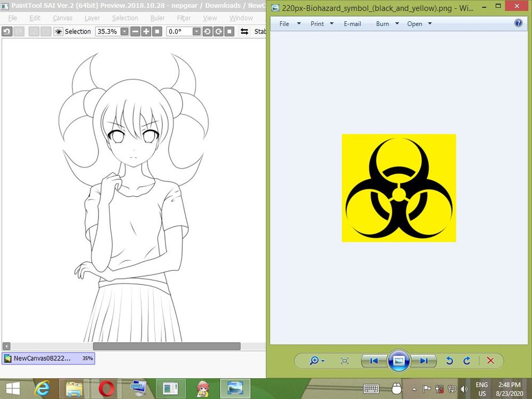Open Action Center flag icon
This screenshot has height=399, width=532.
427,389
